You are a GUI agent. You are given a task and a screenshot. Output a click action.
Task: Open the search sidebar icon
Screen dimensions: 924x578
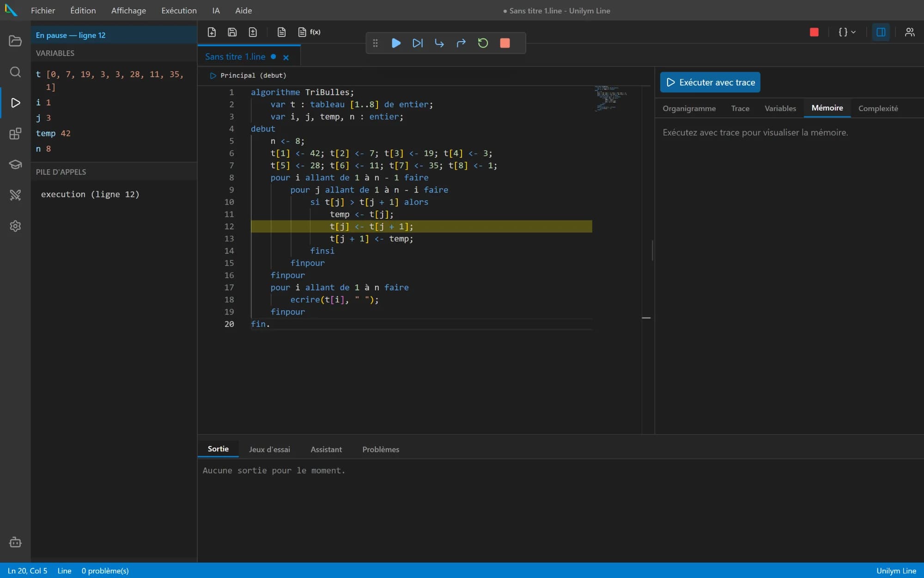pyautogui.click(x=15, y=72)
